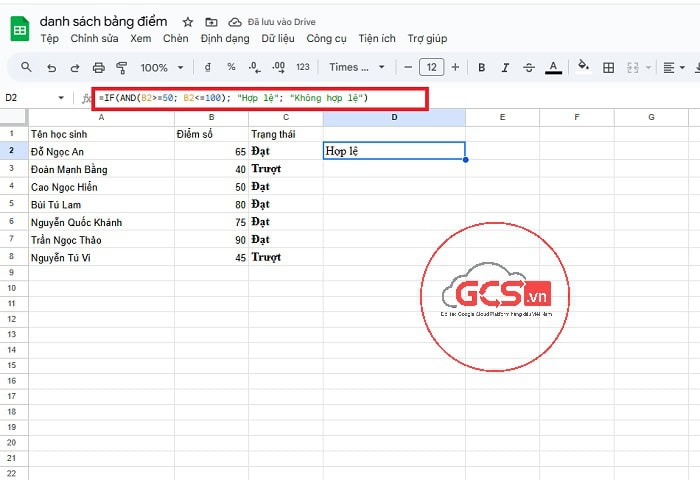Expand the name box dropdown beside D2
The image size is (700, 480).
[x=61, y=98]
